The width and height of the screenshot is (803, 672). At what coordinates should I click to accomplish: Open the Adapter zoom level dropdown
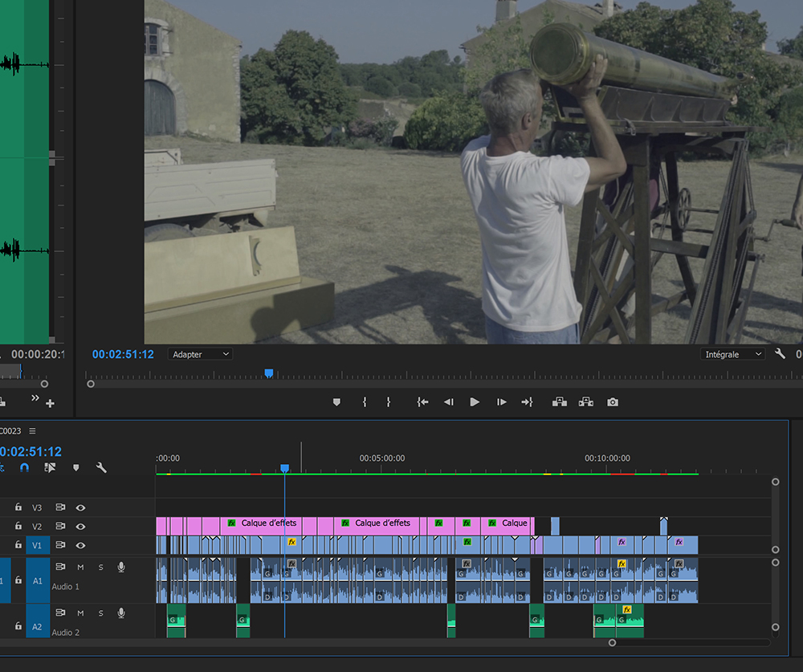coord(200,354)
